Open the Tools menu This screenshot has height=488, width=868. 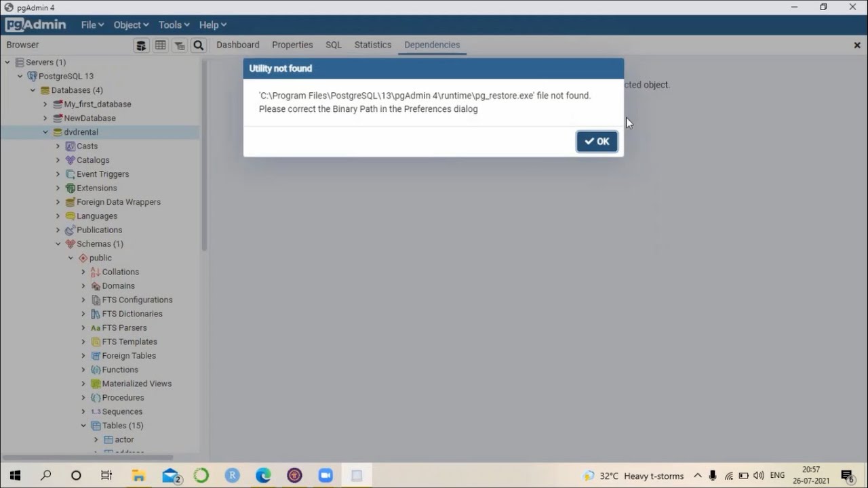coord(174,25)
